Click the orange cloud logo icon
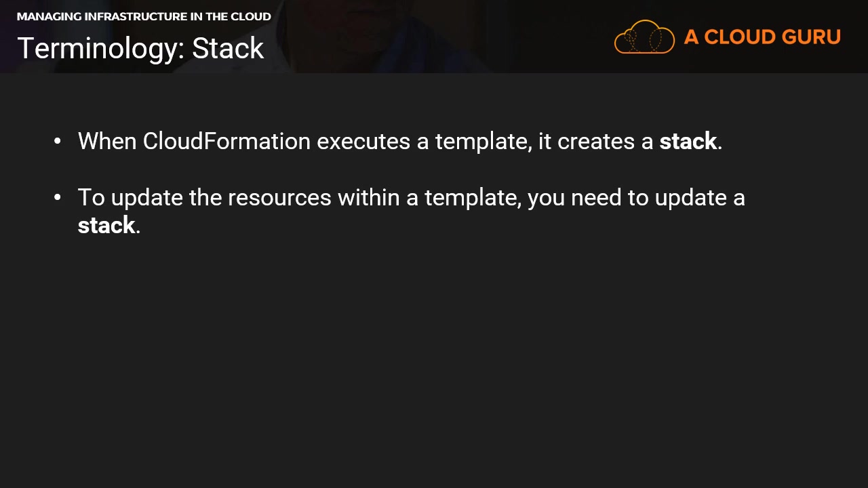The height and width of the screenshot is (488, 868). pyautogui.click(x=644, y=37)
